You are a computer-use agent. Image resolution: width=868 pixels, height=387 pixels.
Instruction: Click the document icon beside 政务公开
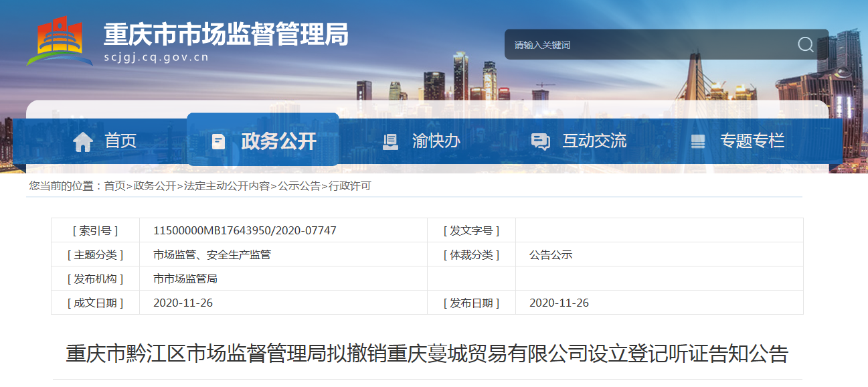point(218,141)
